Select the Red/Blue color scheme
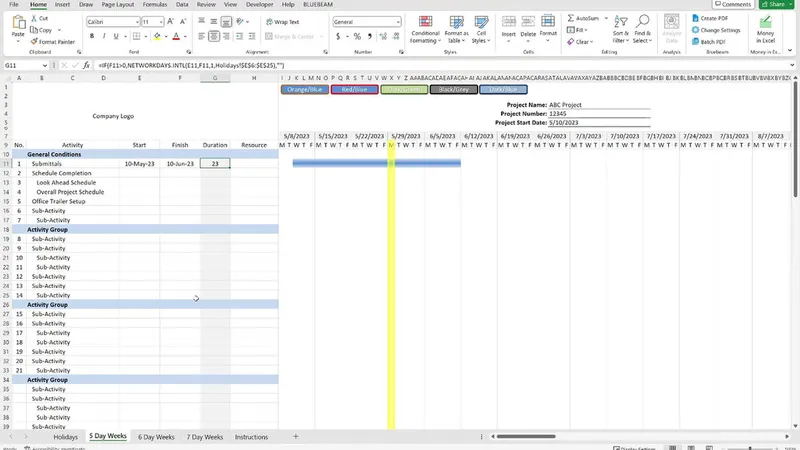 coord(355,89)
